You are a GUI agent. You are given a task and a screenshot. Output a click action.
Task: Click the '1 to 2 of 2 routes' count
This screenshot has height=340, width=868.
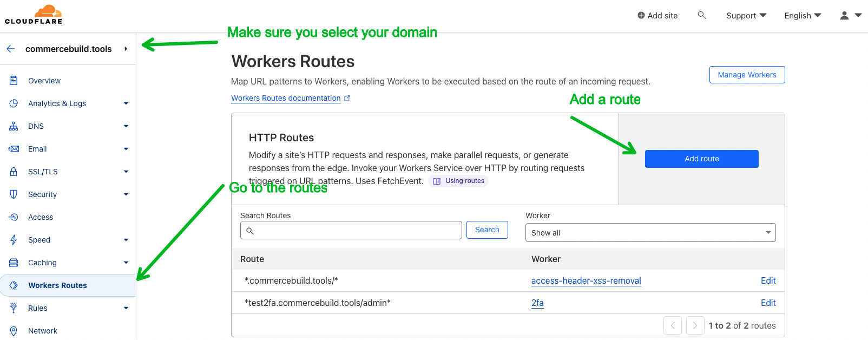tap(742, 325)
